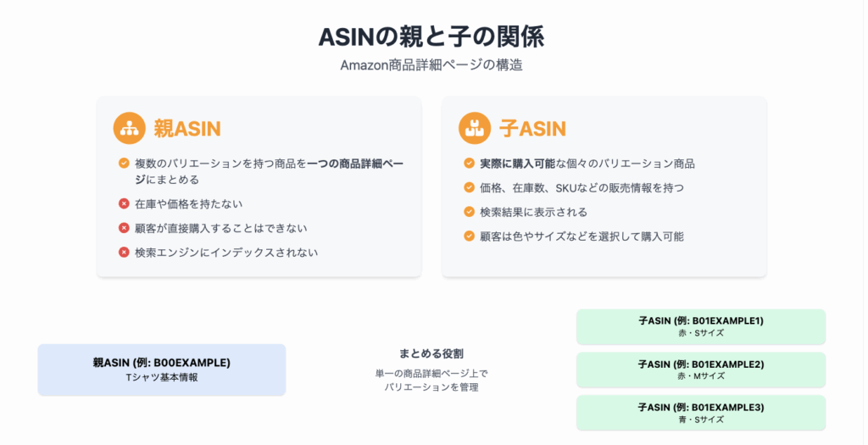Click the red X icon beside 顧客が直接購入することはできない

pos(124,228)
